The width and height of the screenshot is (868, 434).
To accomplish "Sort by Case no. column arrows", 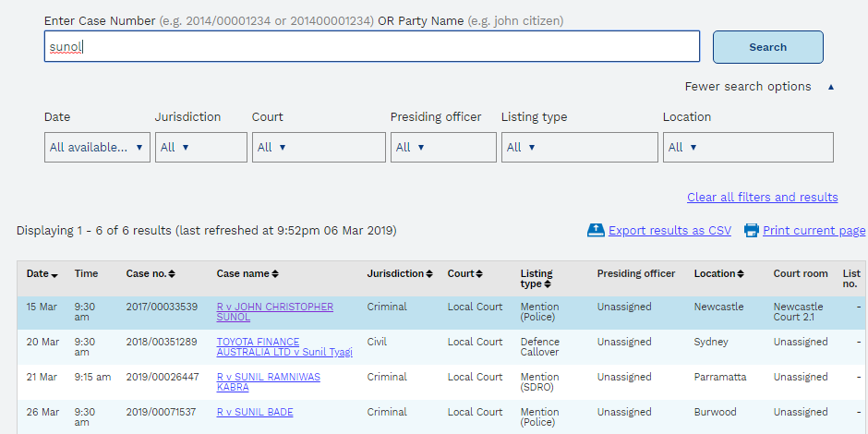I will (x=172, y=273).
